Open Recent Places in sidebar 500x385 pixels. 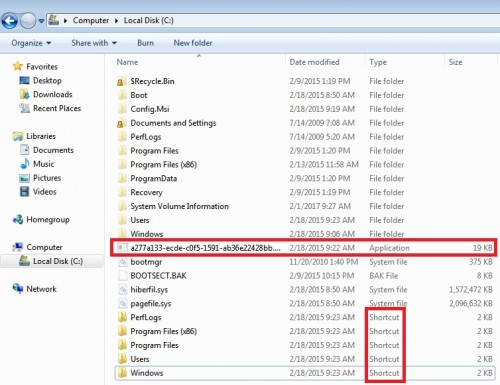point(57,108)
